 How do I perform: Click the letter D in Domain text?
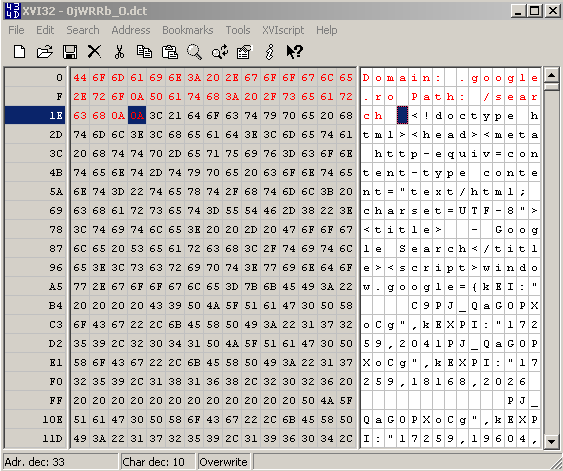[366, 78]
